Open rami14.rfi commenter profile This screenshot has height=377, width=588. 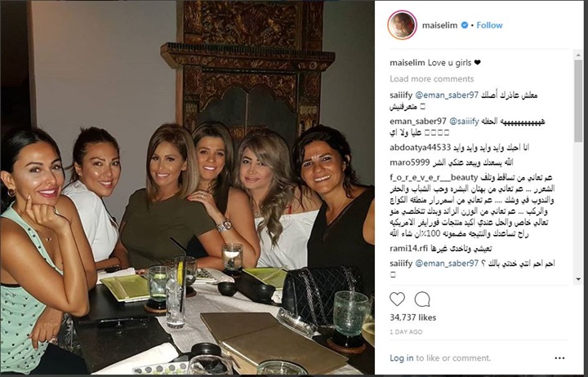click(409, 248)
